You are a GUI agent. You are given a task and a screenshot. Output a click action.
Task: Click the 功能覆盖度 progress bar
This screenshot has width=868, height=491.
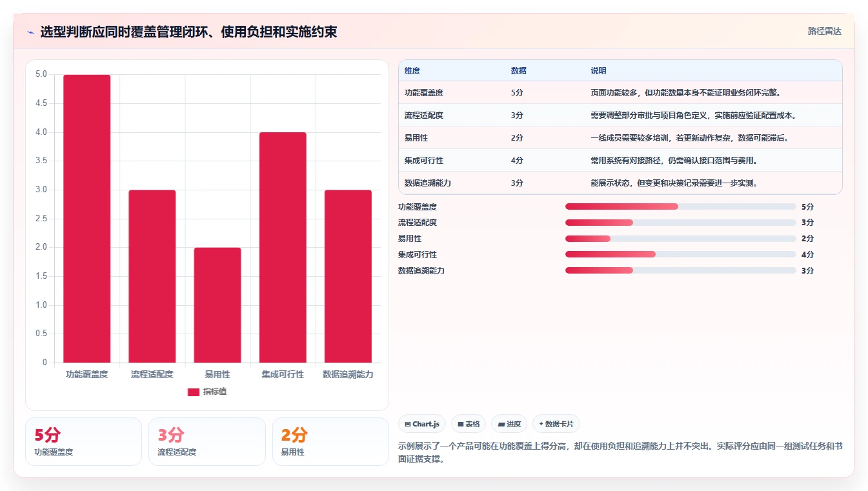coord(681,206)
